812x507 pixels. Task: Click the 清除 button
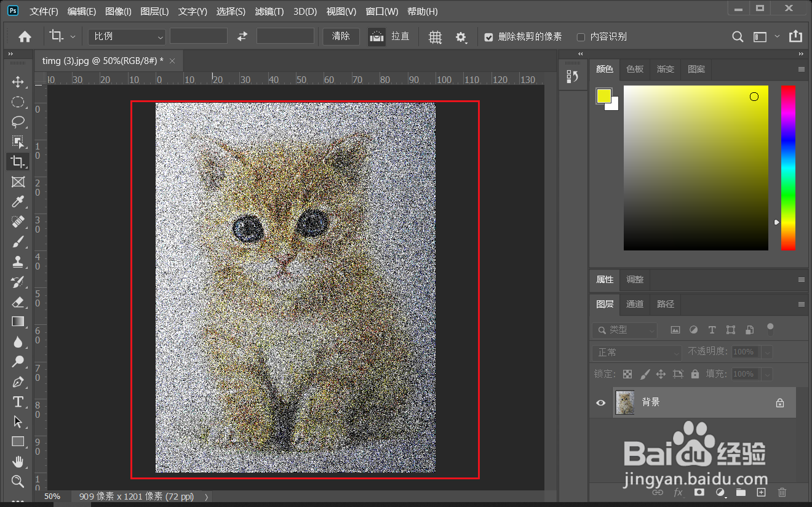341,36
